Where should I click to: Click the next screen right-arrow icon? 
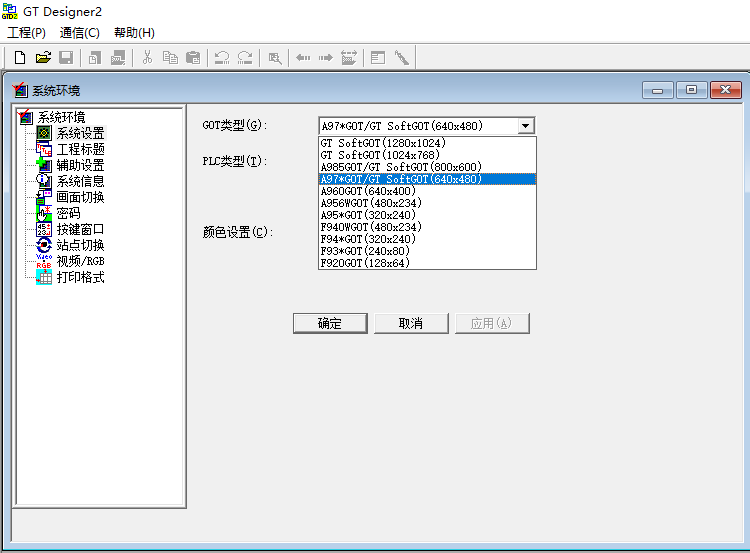click(326, 58)
